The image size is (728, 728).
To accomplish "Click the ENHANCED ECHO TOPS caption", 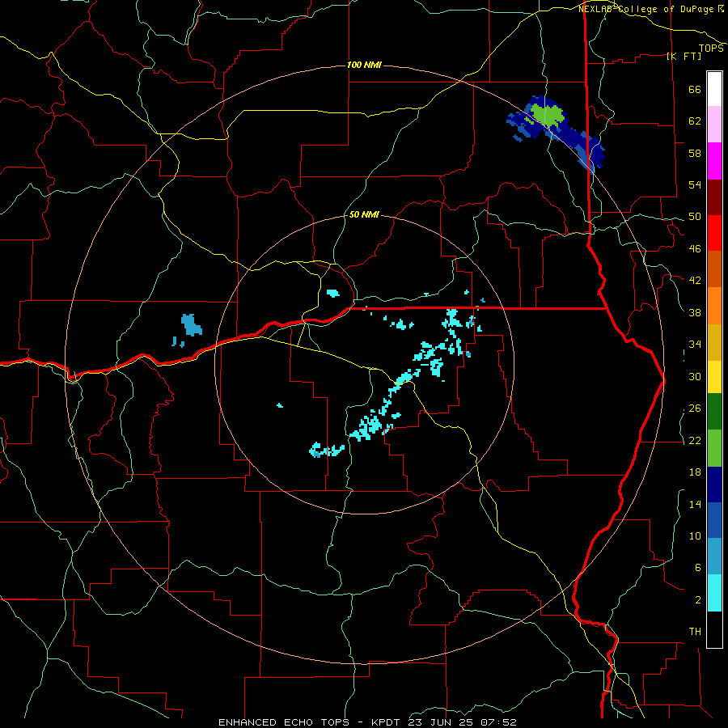I will pyautogui.click(x=284, y=722).
